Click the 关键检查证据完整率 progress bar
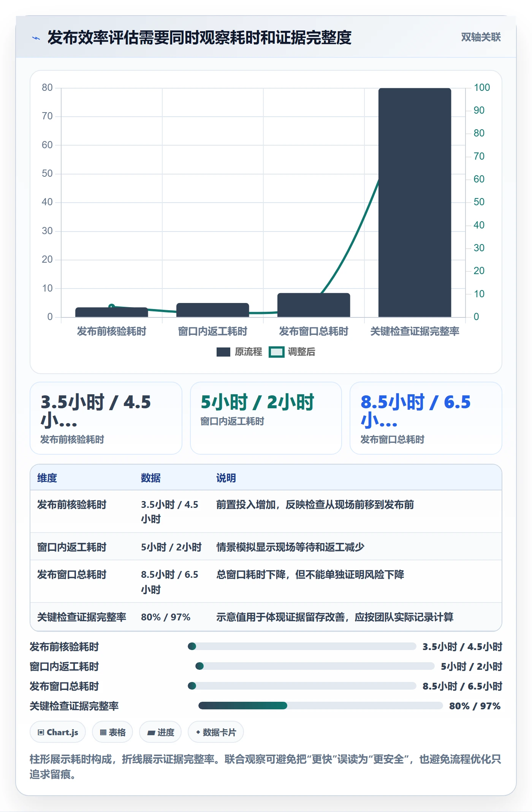Viewport: 532px width, 812px height. click(x=320, y=706)
